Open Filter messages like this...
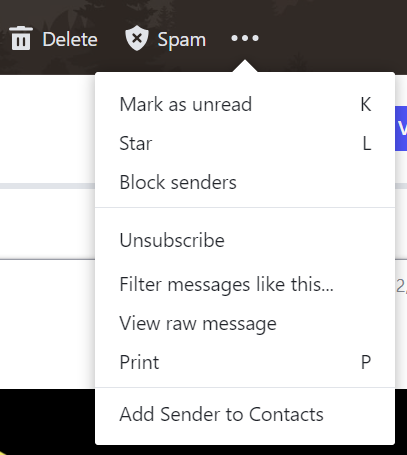Screen dimensions: 407x455 245,284
